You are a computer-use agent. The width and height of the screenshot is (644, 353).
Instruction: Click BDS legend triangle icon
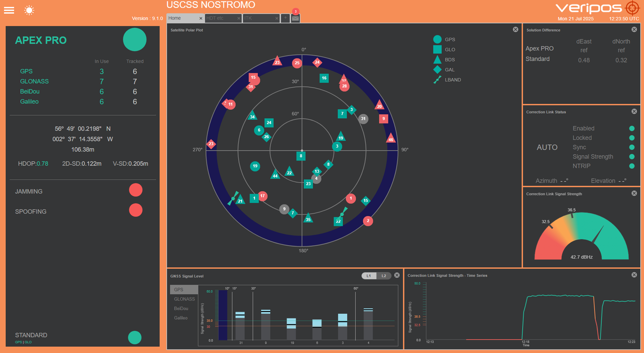pyautogui.click(x=437, y=59)
